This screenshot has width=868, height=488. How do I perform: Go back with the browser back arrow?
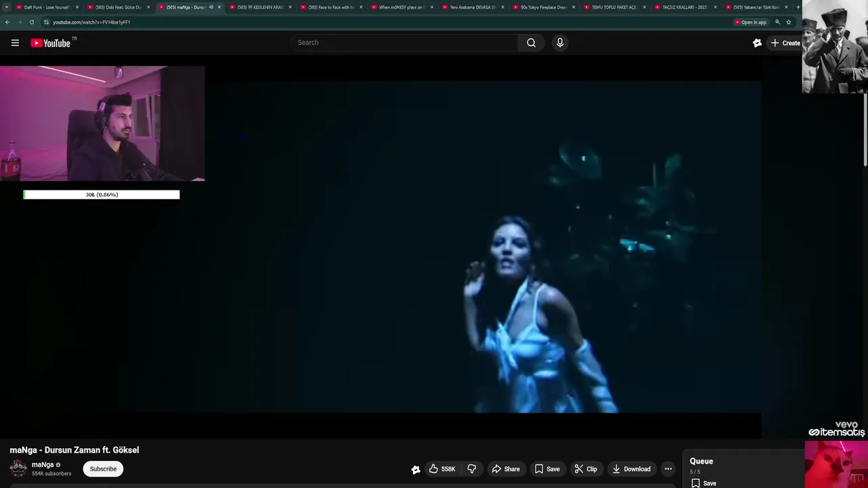[x=7, y=22]
